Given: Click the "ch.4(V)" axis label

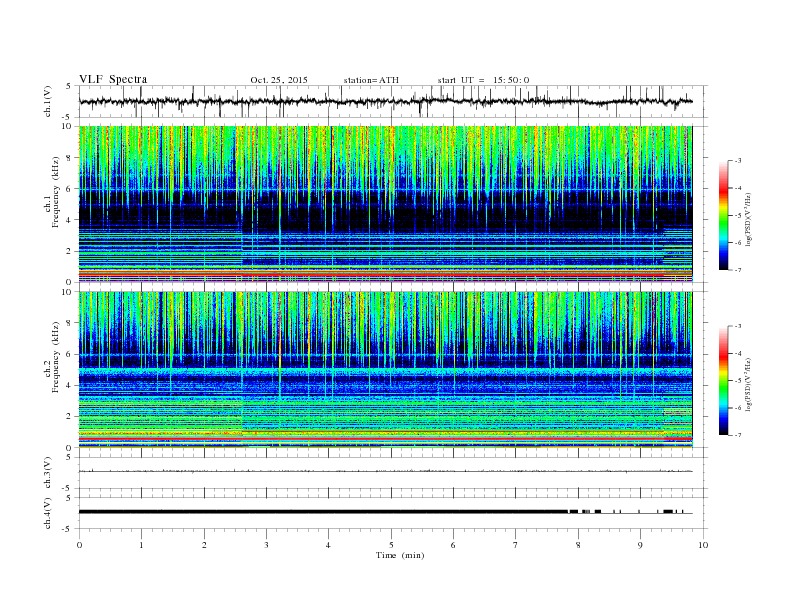Looking at the screenshot, I should pyautogui.click(x=48, y=514).
